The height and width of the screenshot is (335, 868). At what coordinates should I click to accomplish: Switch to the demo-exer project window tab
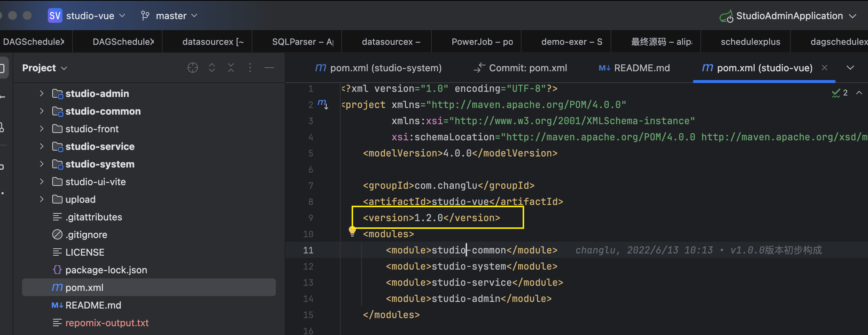(x=566, y=42)
